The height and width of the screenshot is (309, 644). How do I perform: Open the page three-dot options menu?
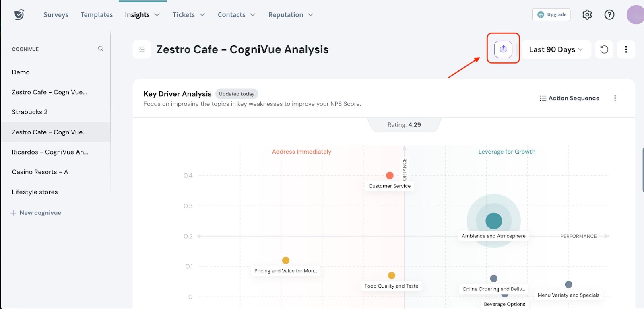tap(626, 49)
